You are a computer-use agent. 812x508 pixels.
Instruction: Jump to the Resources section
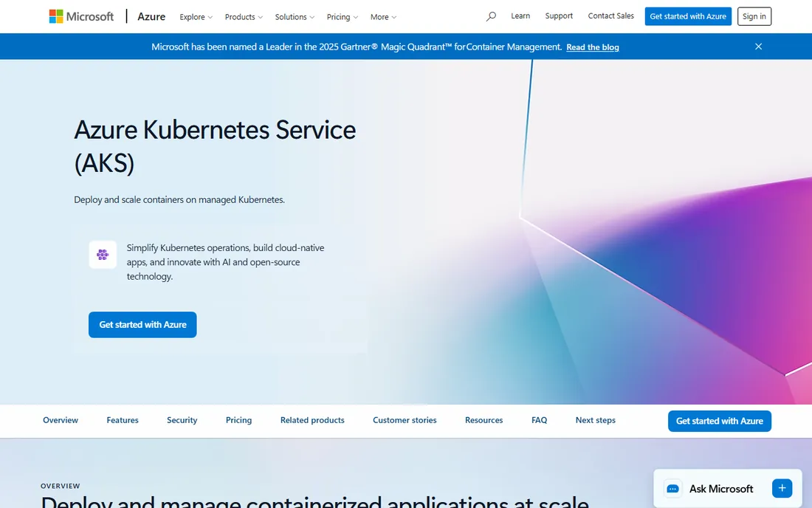point(484,420)
